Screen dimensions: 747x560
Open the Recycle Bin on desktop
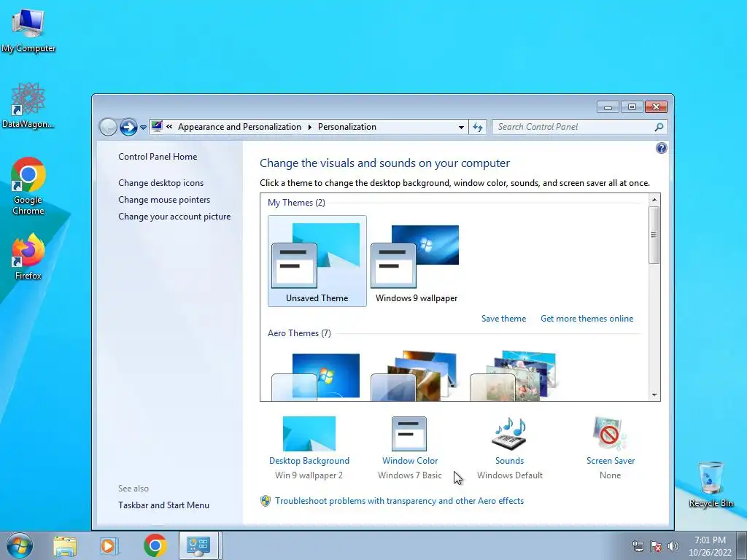tap(711, 484)
